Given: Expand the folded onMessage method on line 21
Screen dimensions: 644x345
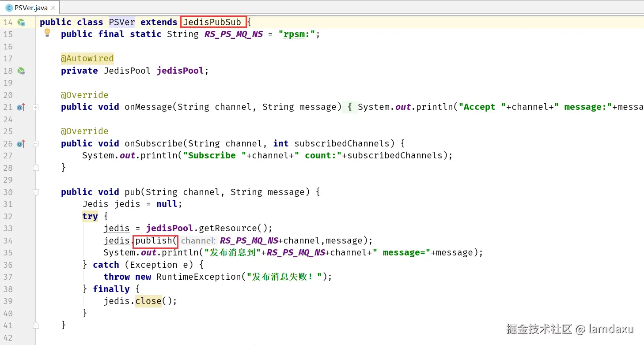Looking at the screenshot, I should coord(36,107).
